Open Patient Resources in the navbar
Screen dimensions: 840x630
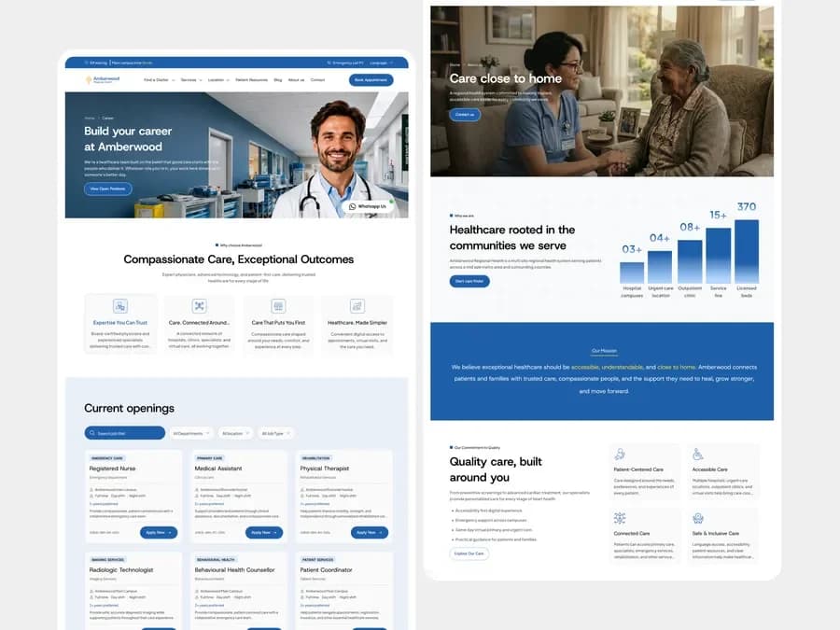point(251,80)
